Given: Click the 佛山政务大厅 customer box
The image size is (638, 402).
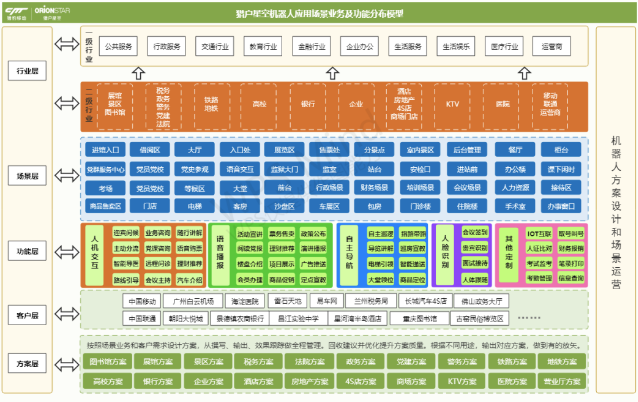Looking at the screenshot, I should point(481,301).
